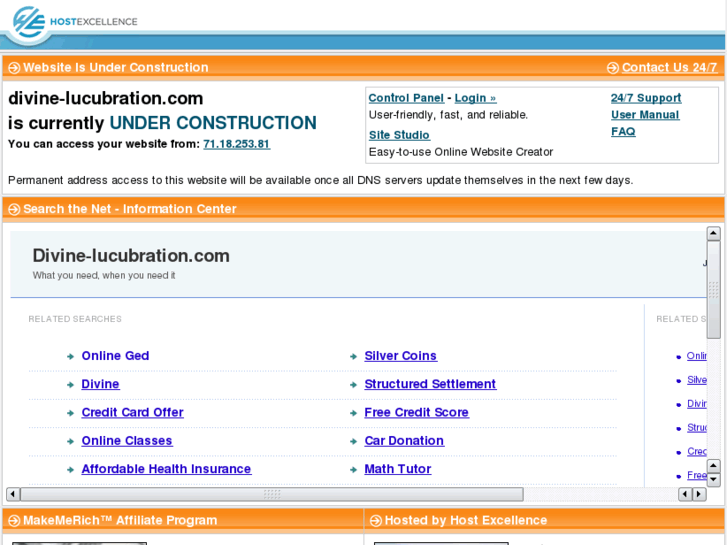
Task: Click the arrow bullet next to Math Tutor
Action: (353, 469)
